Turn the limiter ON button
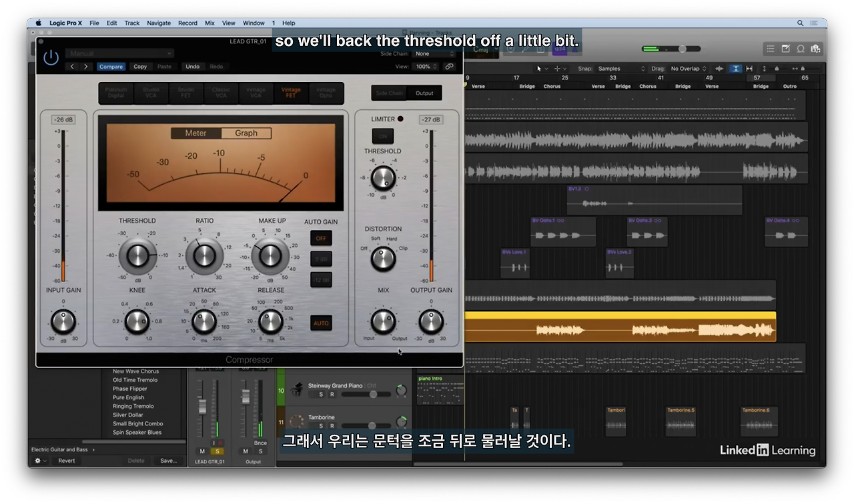The width and height of the screenshot is (854, 504). [x=383, y=136]
